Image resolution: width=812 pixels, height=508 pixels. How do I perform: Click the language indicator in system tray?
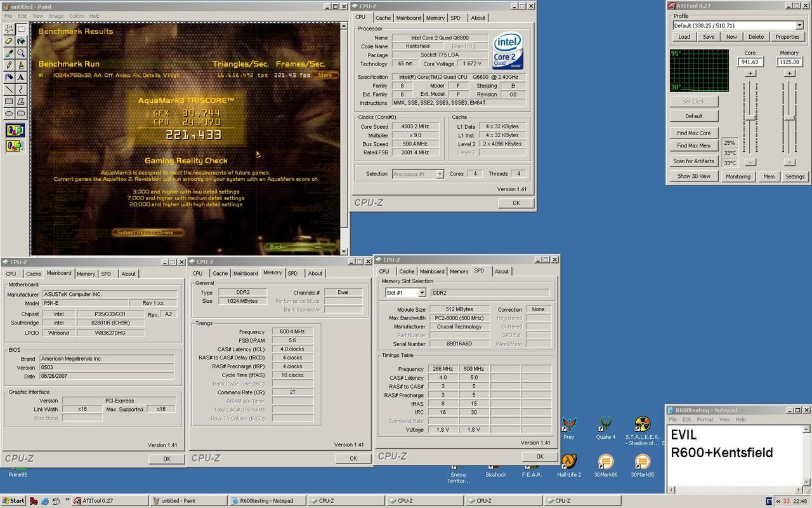(x=769, y=501)
